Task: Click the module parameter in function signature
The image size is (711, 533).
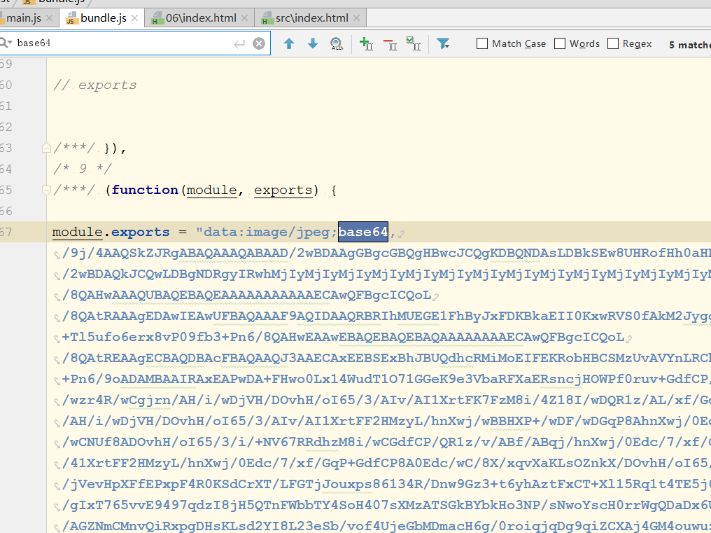Action: (212, 190)
